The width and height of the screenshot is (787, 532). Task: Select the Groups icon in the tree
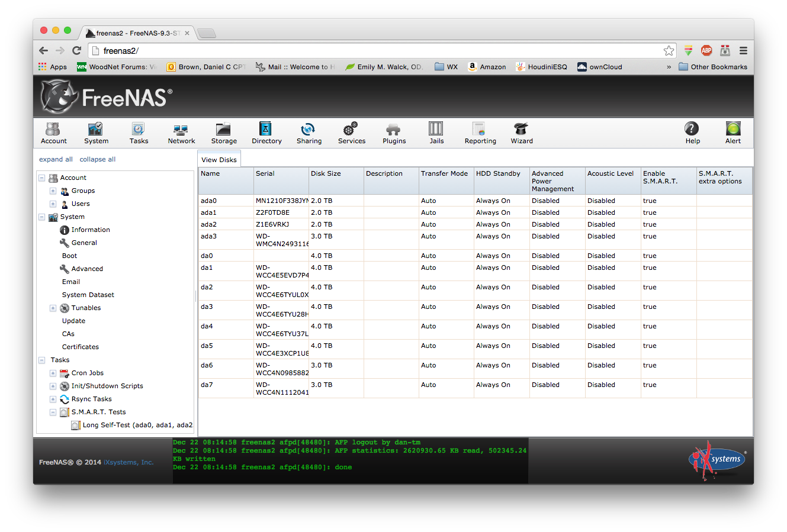point(65,191)
